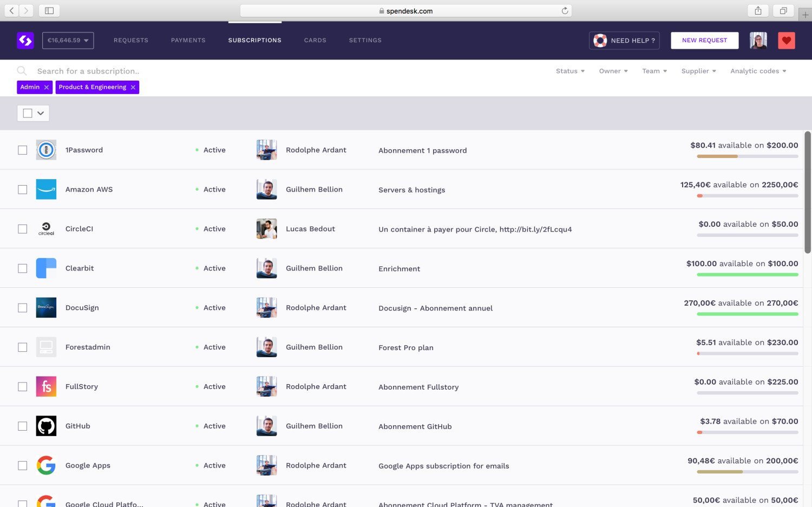Open the Status filter dropdown
Screen dimensions: 812x507
(x=570, y=71)
